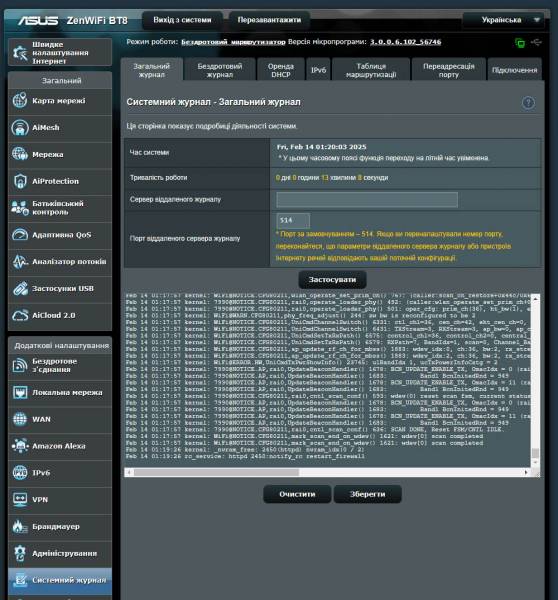Open the Українська language dropdown
The image size is (558, 600).
point(504,20)
